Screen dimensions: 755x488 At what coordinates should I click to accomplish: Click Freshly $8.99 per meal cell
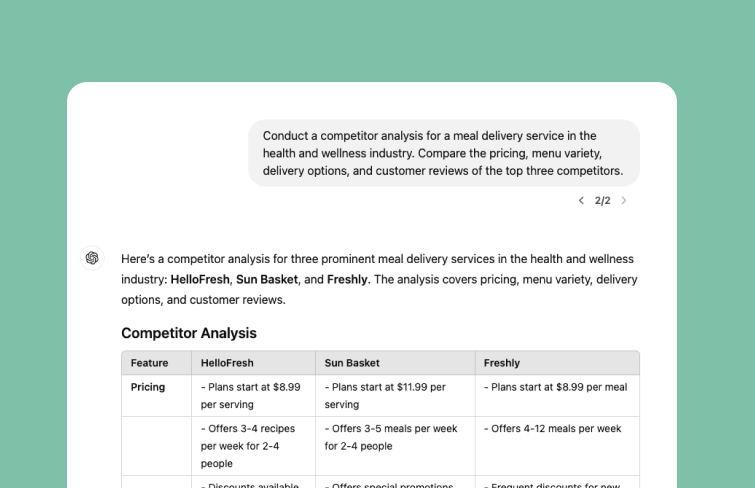557,396
